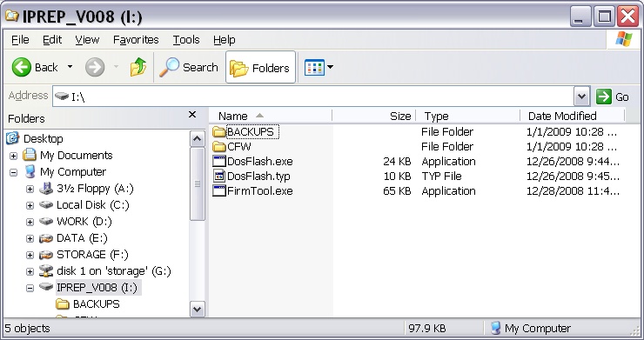Expand the STORAGE (F:) node

pos(30,255)
